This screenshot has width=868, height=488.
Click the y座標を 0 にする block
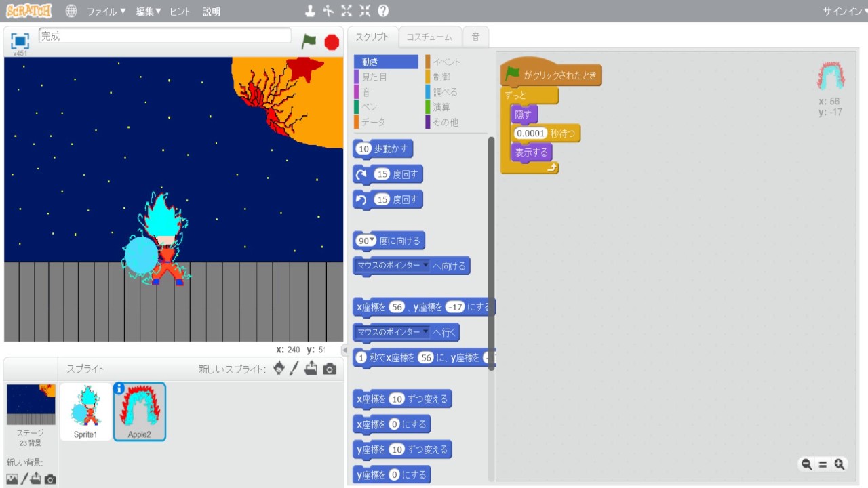pos(391,474)
